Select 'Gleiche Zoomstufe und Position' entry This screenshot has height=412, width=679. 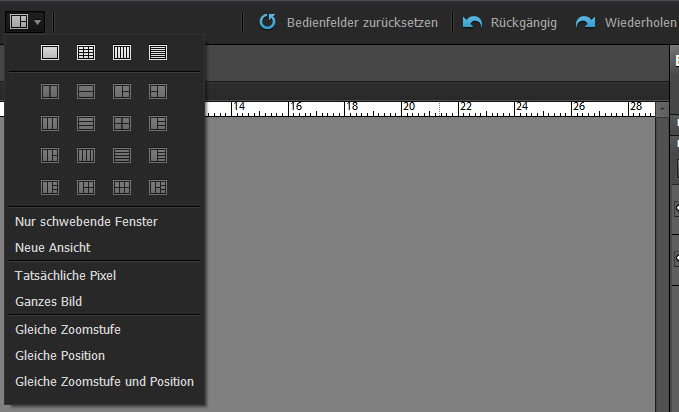point(104,382)
